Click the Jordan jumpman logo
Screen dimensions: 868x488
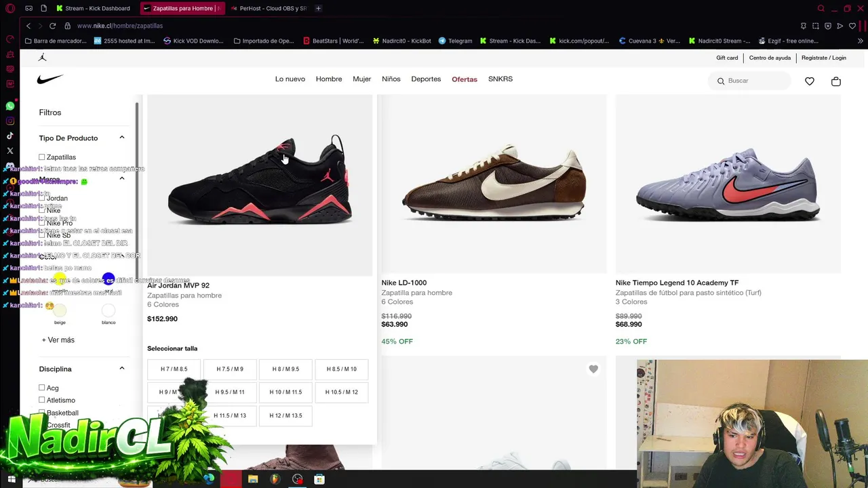click(43, 58)
